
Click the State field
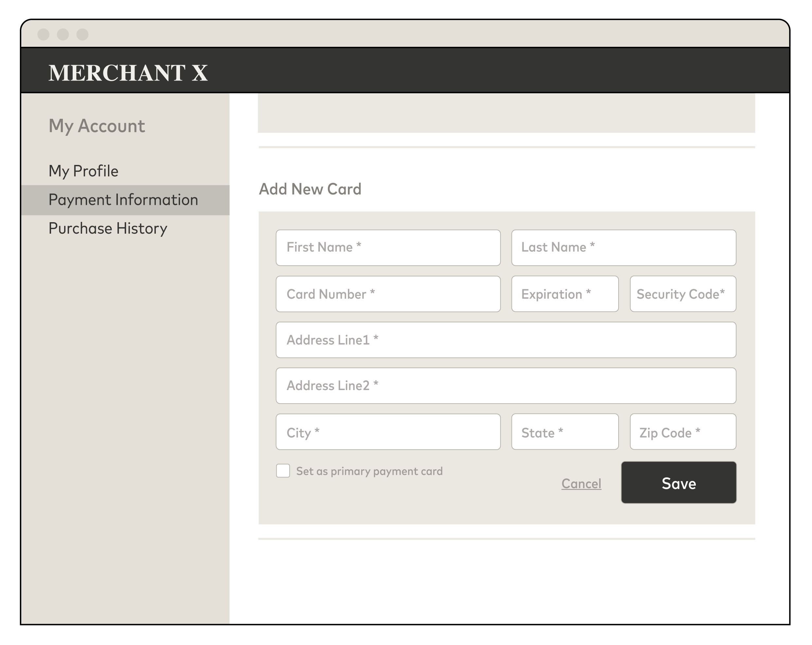point(565,432)
